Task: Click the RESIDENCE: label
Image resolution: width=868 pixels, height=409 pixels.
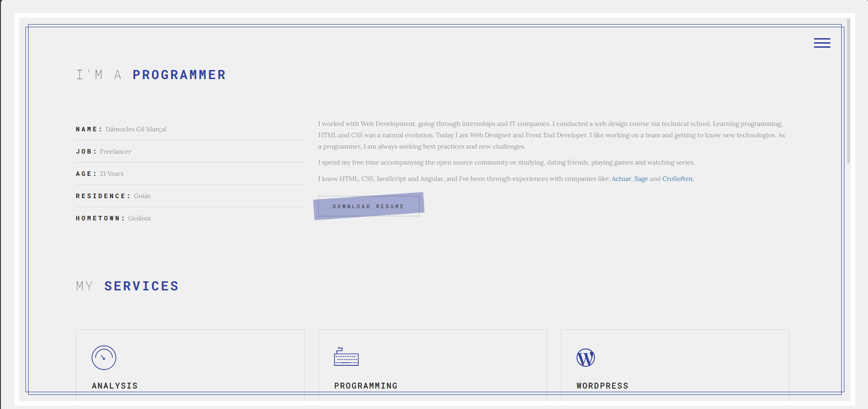Action: coord(103,196)
